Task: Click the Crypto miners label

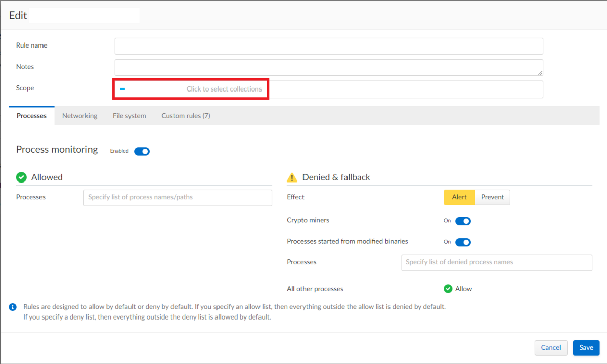Action: pos(308,220)
